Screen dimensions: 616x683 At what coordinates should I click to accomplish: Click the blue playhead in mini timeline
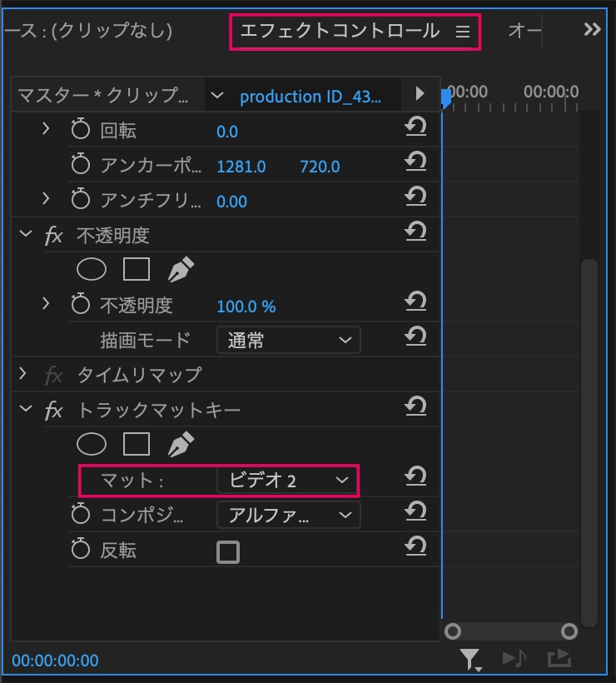[446, 98]
